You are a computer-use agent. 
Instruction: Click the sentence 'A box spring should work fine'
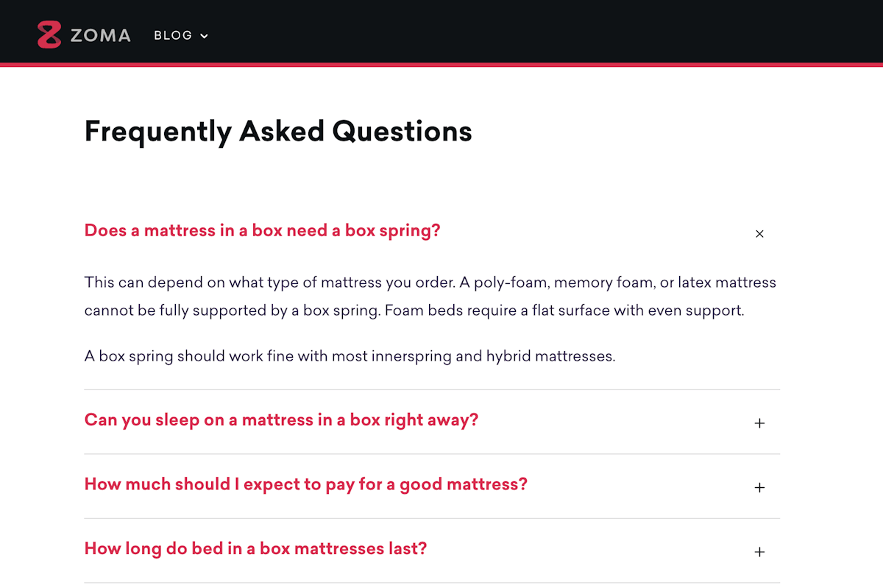[350, 356]
